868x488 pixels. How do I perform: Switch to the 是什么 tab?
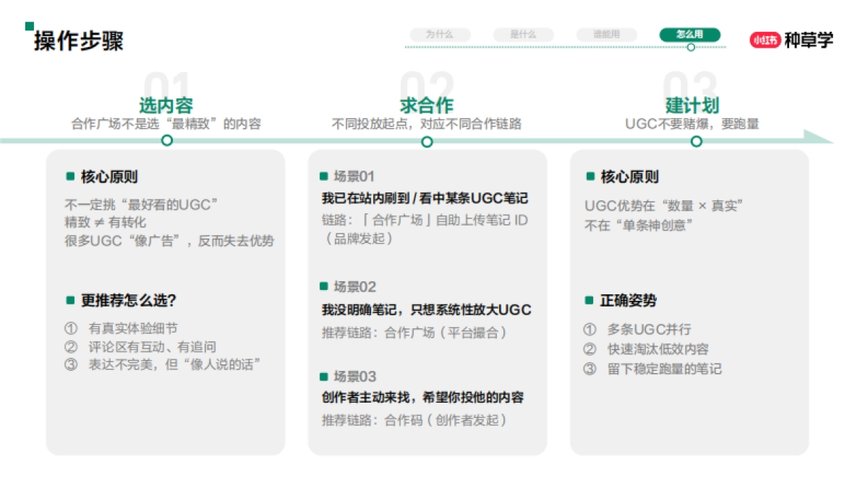[523, 33]
